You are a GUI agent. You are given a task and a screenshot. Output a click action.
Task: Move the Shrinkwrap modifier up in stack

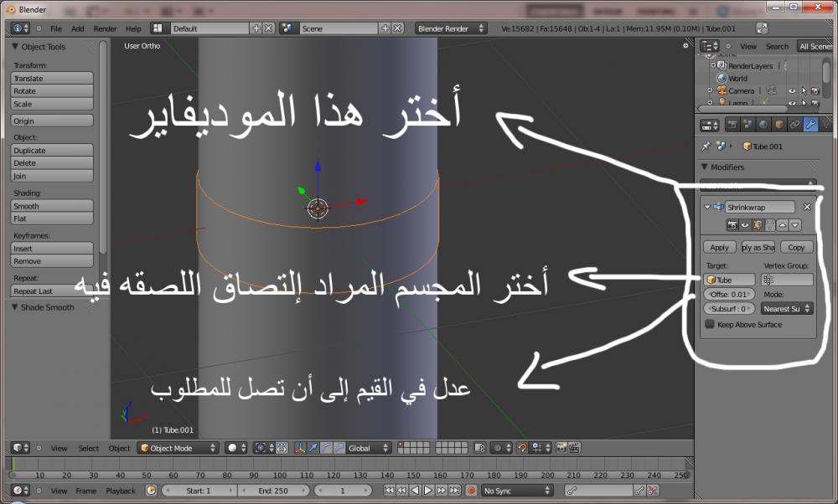click(x=783, y=225)
